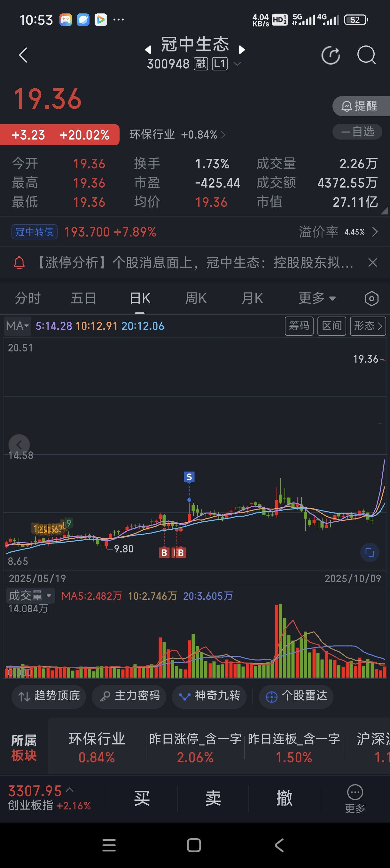The height and width of the screenshot is (868, 390).
Task: Open chart settings hexagon icon
Action: tap(371, 299)
